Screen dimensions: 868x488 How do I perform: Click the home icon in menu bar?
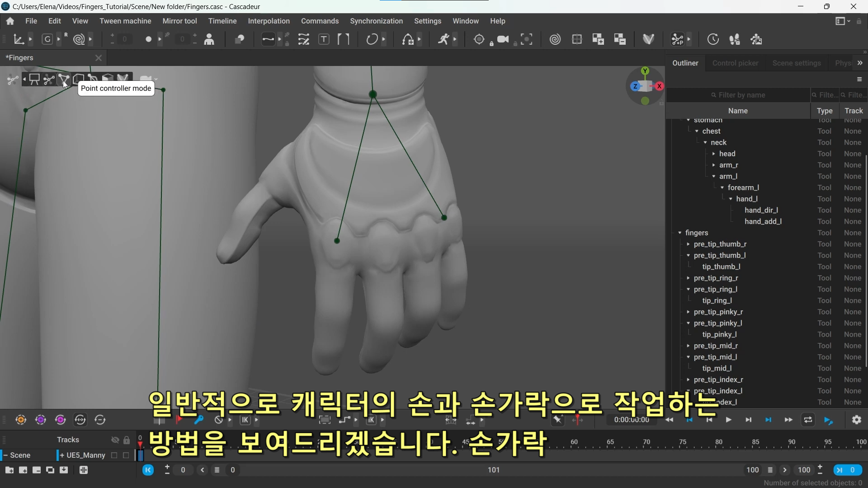[10, 21]
